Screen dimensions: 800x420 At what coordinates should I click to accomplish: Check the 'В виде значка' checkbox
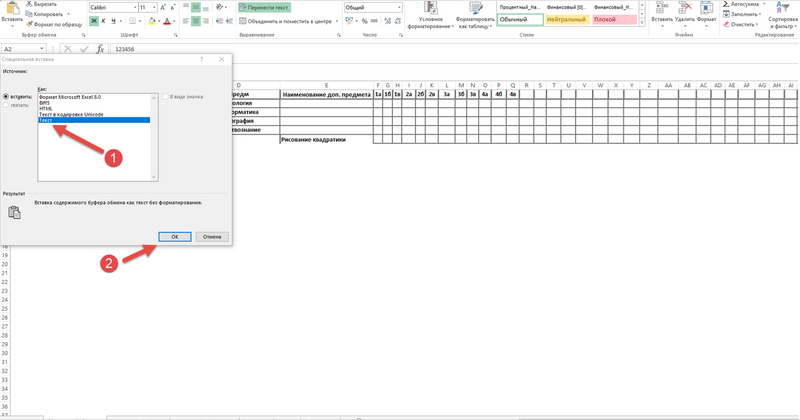pos(166,96)
